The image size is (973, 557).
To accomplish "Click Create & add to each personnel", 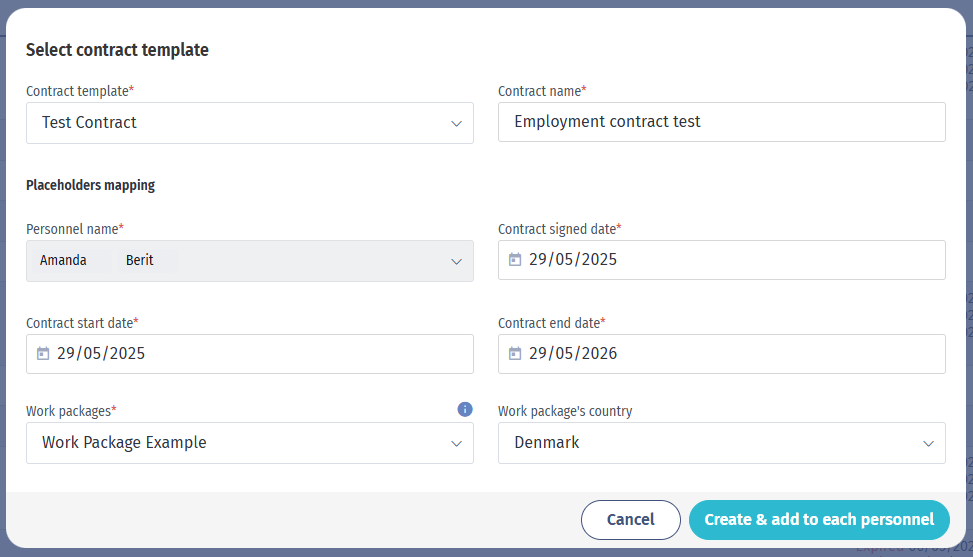I will click(x=819, y=520).
